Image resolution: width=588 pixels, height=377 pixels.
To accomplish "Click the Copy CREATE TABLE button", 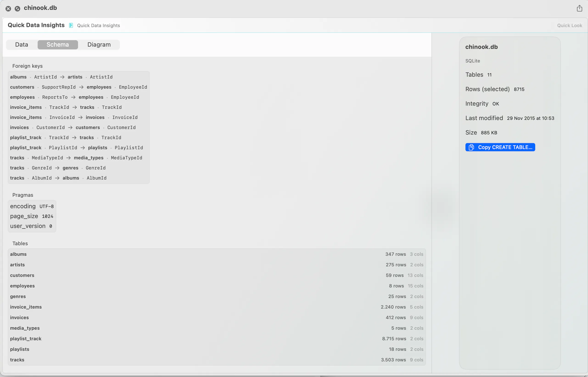I will [500, 147].
